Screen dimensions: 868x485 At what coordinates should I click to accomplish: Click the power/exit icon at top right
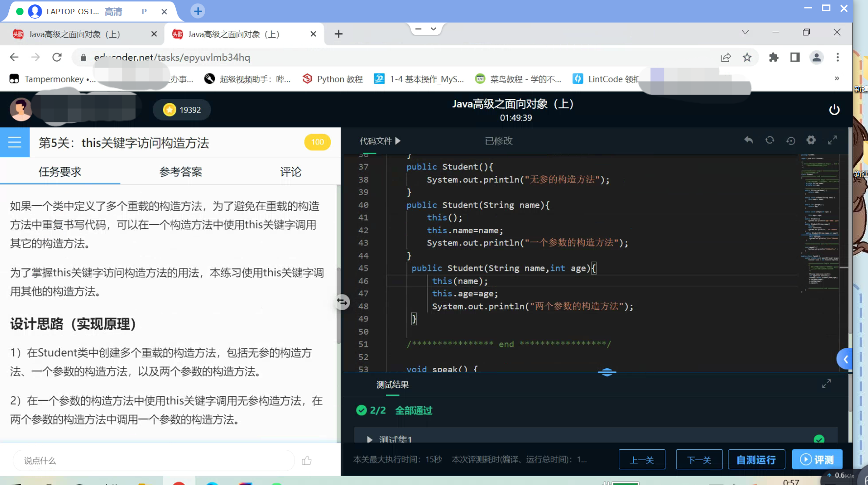click(835, 110)
